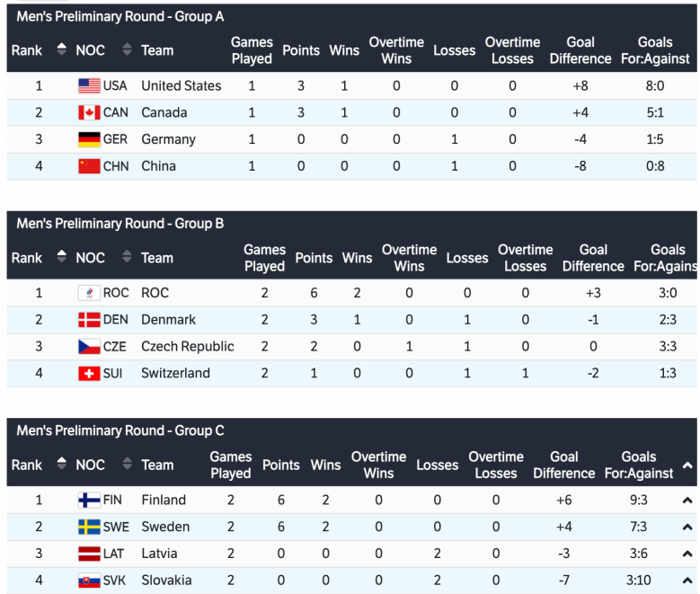Screen dimensions: 700x594
Task: Open the Czech Republic team name
Action: (x=188, y=347)
